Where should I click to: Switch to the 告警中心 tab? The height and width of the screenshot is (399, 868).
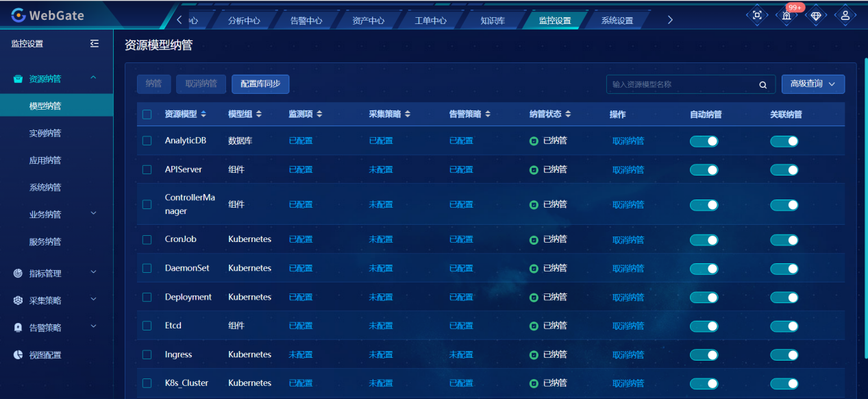click(x=306, y=21)
